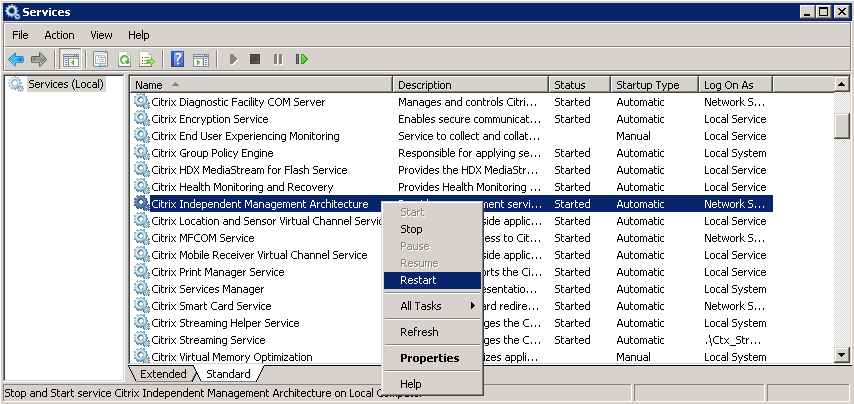This screenshot has width=854, height=404.
Task: Click gear icon of Citrix Encryption Service
Action: coord(141,119)
